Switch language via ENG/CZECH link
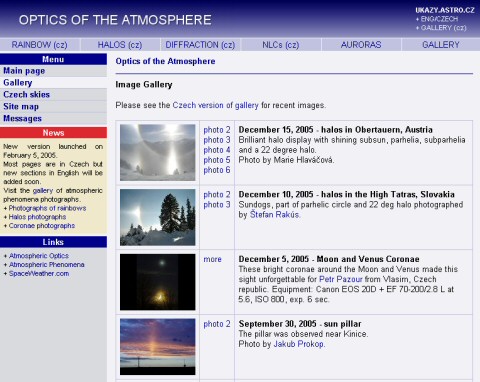The height and width of the screenshot is (382, 480). 439,19
